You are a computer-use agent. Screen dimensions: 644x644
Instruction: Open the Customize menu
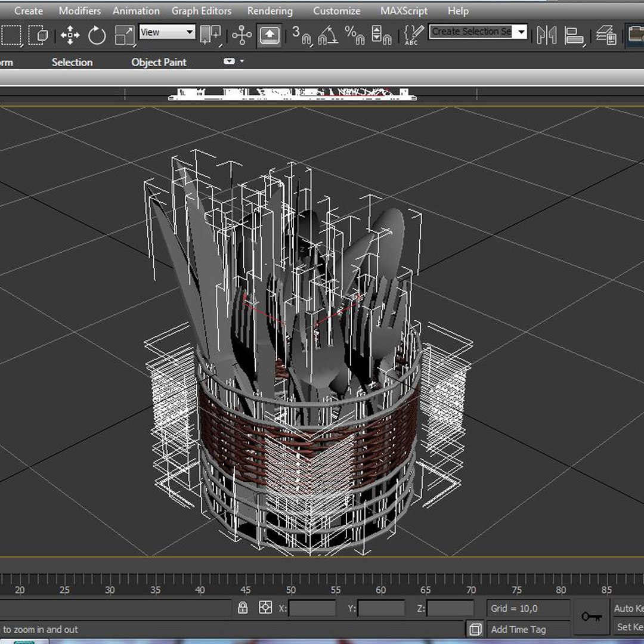tap(337, 11)
